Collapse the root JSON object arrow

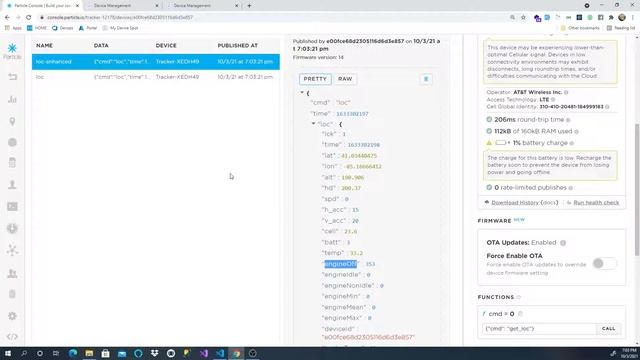point(302,93)
